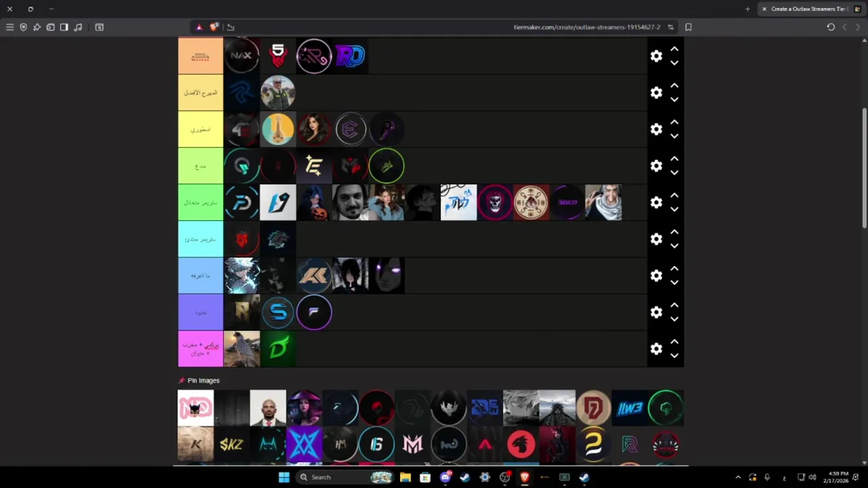868x488 pixels.
Task: Select the blue-purple RD logo in orange tier
Action: tap(350, 56)
